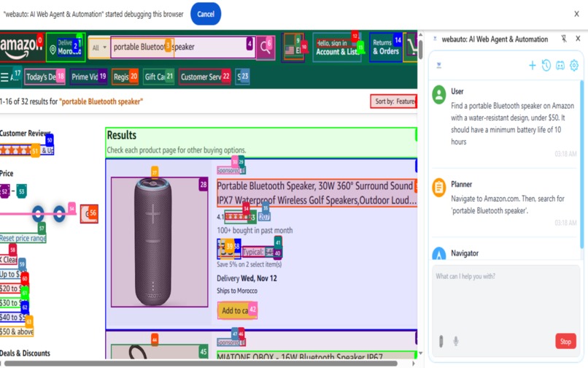
Task: Clear the selected price filter
Action: pos(8,259)
